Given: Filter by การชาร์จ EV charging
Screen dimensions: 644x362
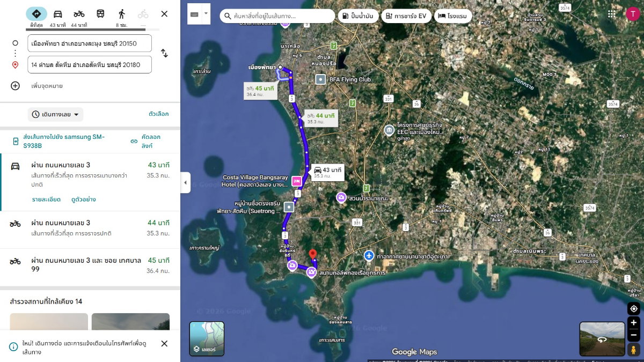Looking at the screenshot, I should [x=406, y=16].
